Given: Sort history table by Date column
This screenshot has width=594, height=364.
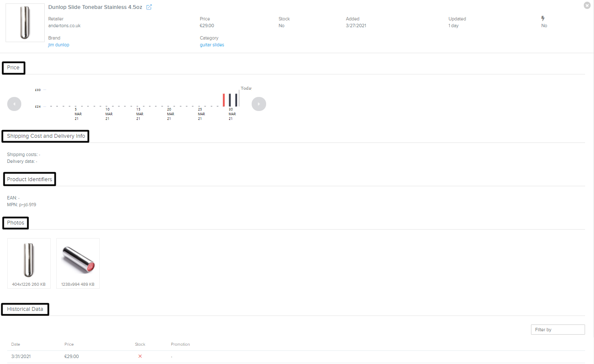Looking at the screenshot, I should 16,344.
